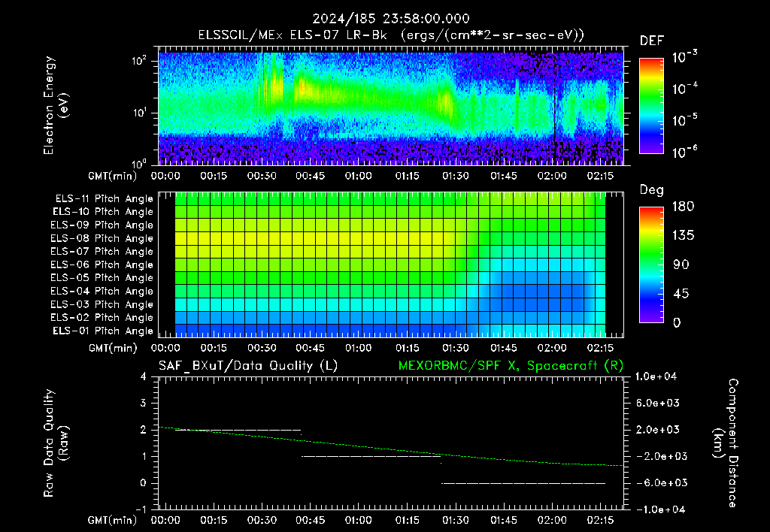Screen dimensions: 770x532
Task: Select the ELS-03 Pitch Angle row label
Action: click(x=102, y=304)
